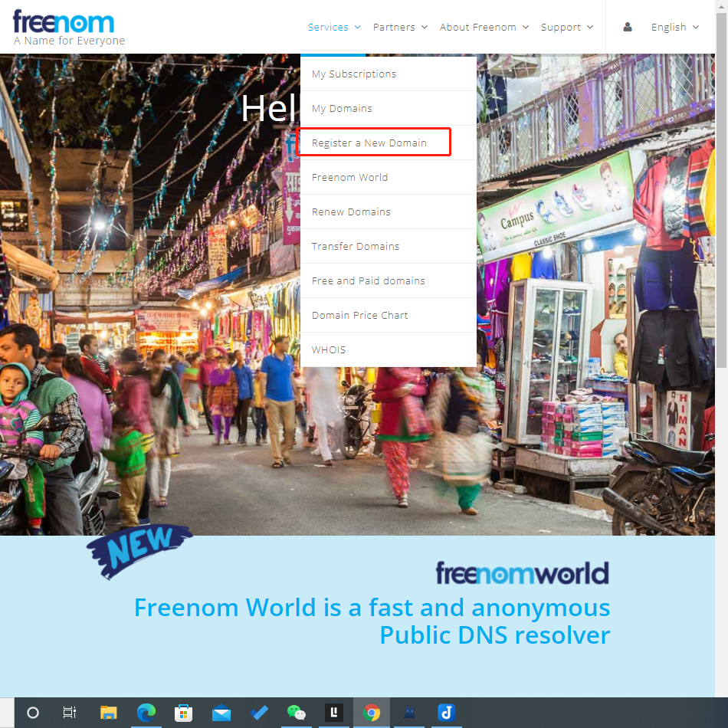Open WeChat from the taskbar
The width and height of the screenshot is (728, 728).
(297, 712)
